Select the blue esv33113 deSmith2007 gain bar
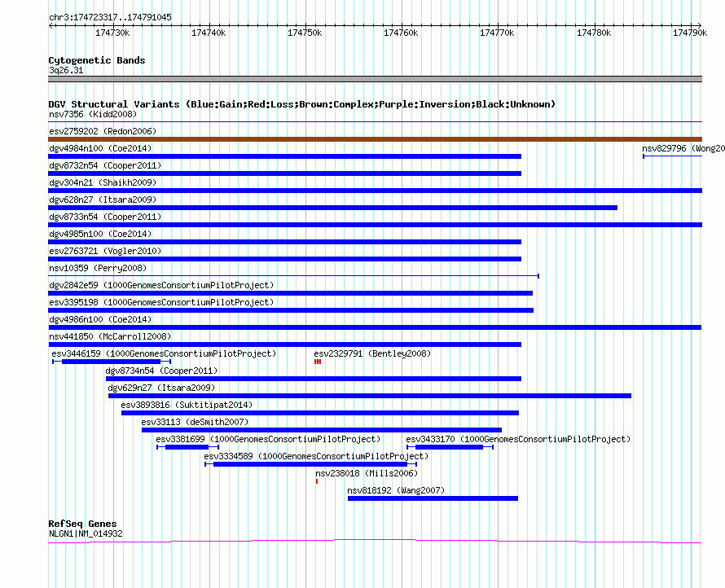 tap(322, 430)
